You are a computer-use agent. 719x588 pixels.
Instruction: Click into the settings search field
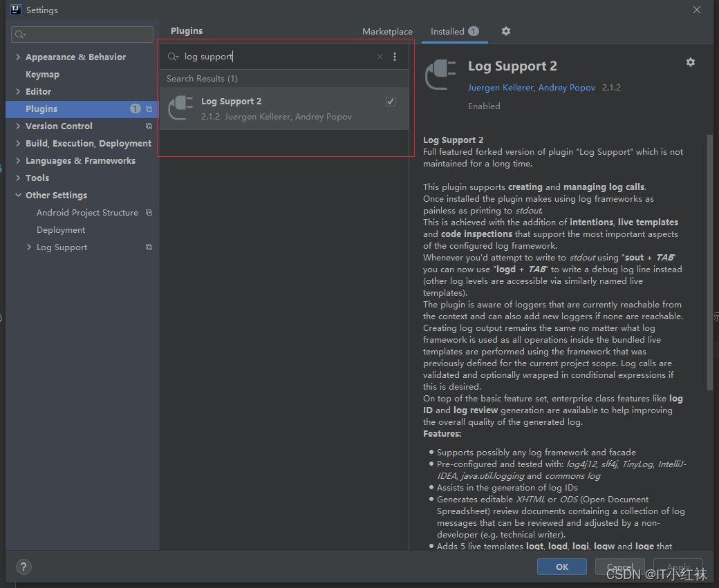point(82,35)
